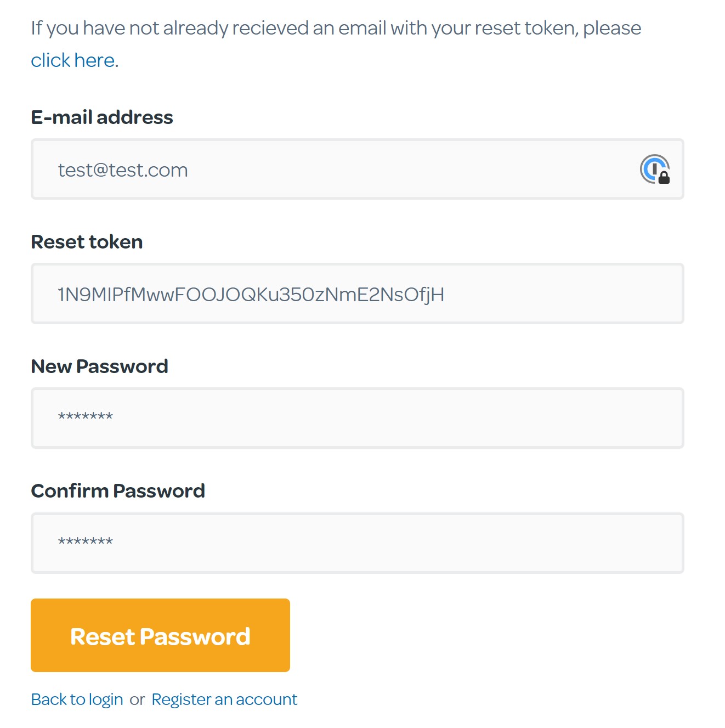The width and height of the screenshot is (725, 728).
Task: Focus the Reset token input box
Action: [x=537, y=294]
